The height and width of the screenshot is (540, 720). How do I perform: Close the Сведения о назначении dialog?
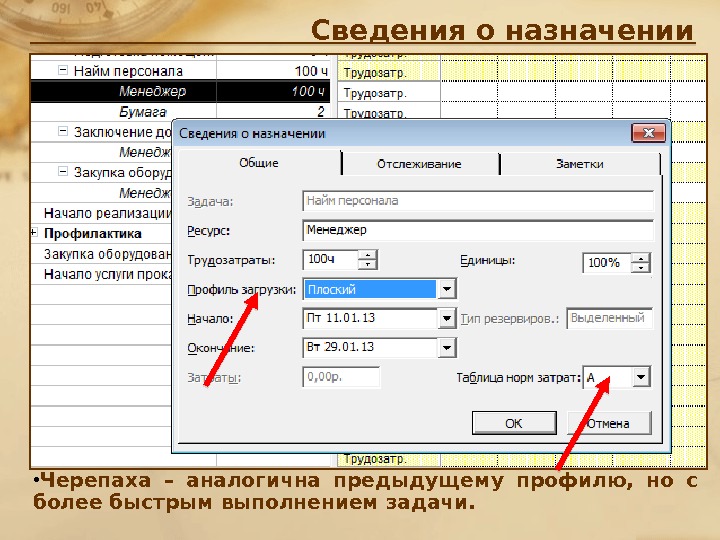[x=648, y=133]
